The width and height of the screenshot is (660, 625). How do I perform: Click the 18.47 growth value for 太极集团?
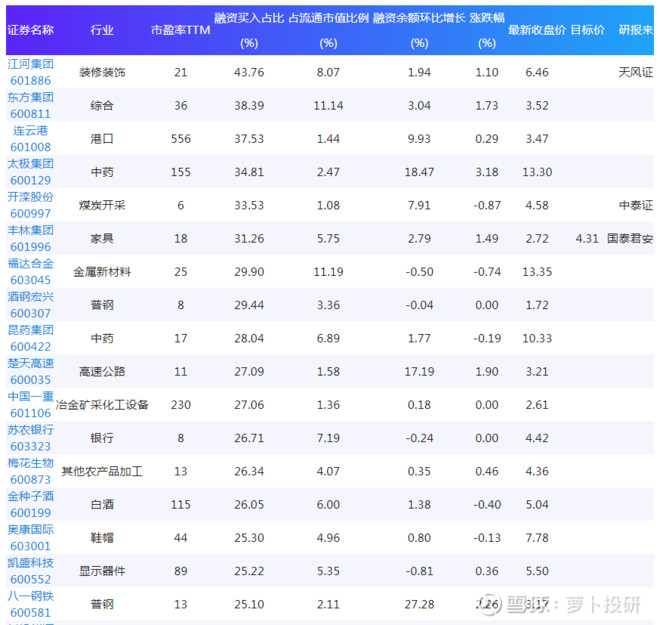(419, 172)
